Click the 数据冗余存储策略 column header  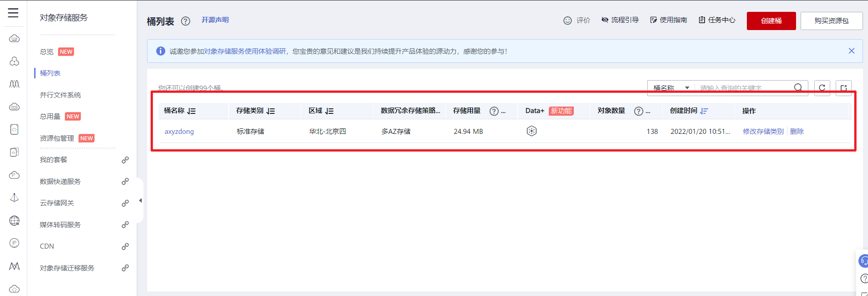(x=410, y=111)
